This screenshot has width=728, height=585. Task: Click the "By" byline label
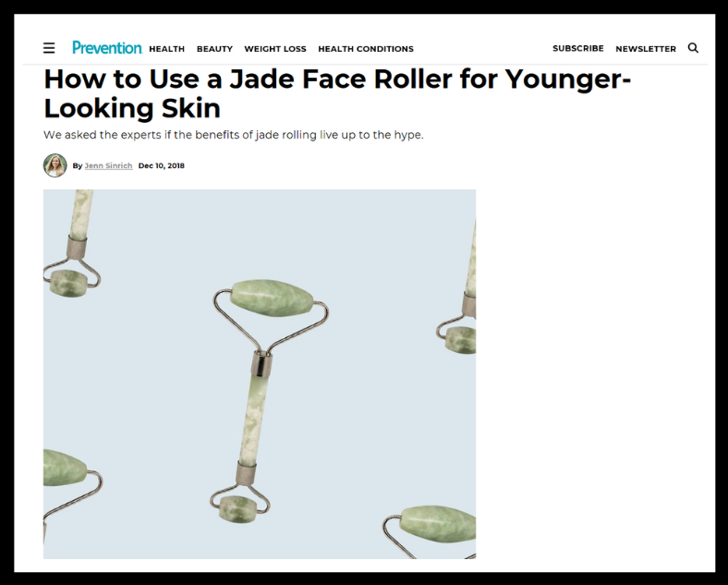point(77,165)
